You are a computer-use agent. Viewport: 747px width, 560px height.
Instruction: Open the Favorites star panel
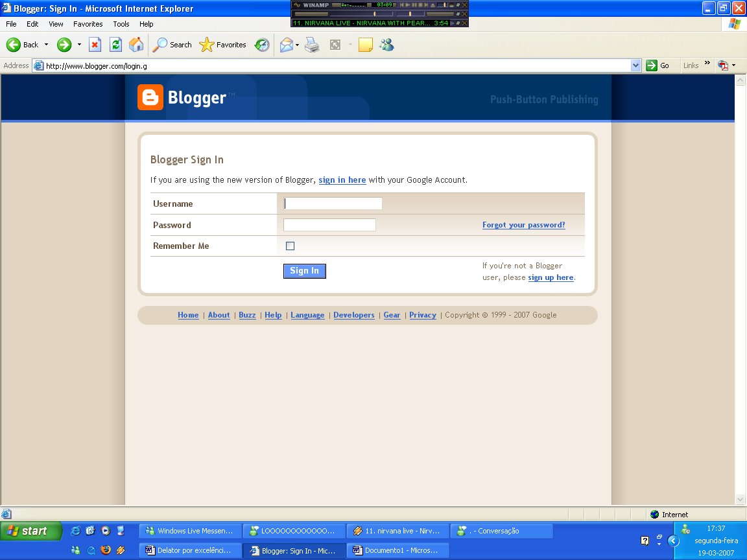pos(222,45)
